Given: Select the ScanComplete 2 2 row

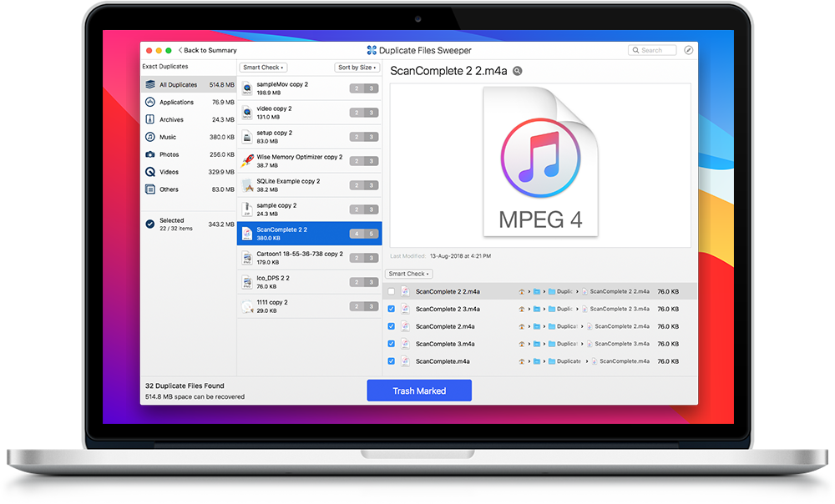Looking at the screenshot, I should point(310,234).
